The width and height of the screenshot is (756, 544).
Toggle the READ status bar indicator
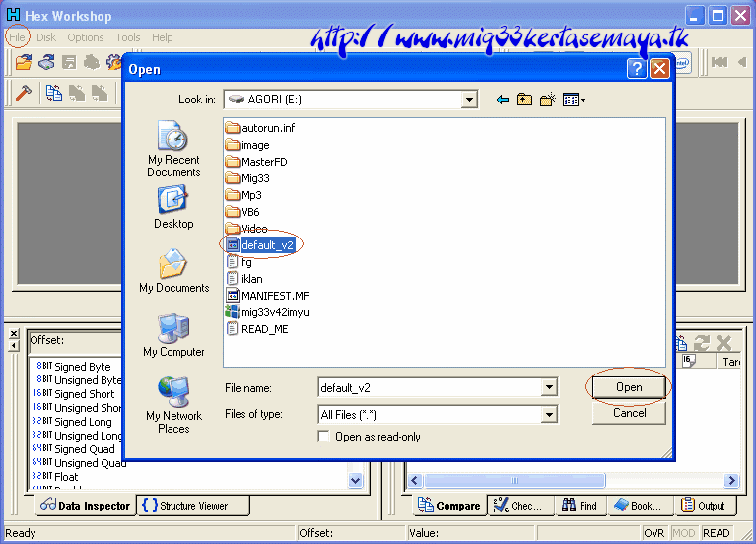tap(717, 533)
